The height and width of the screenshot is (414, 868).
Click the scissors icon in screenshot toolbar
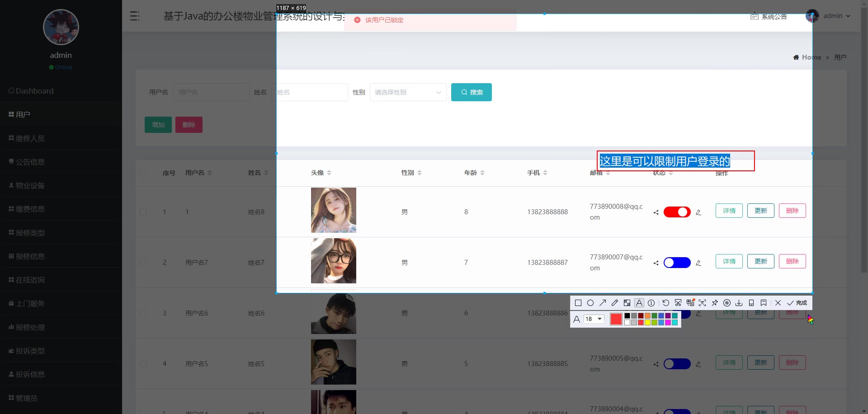678,303
